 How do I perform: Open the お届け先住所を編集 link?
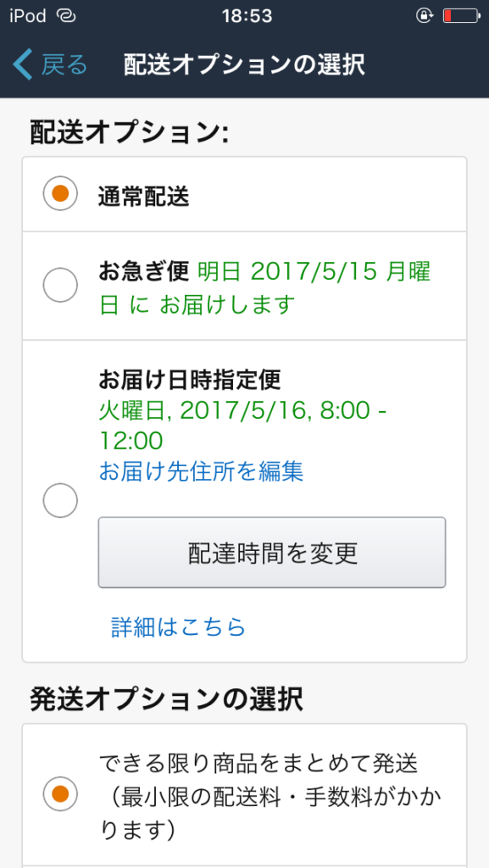(x=202, y=471)
